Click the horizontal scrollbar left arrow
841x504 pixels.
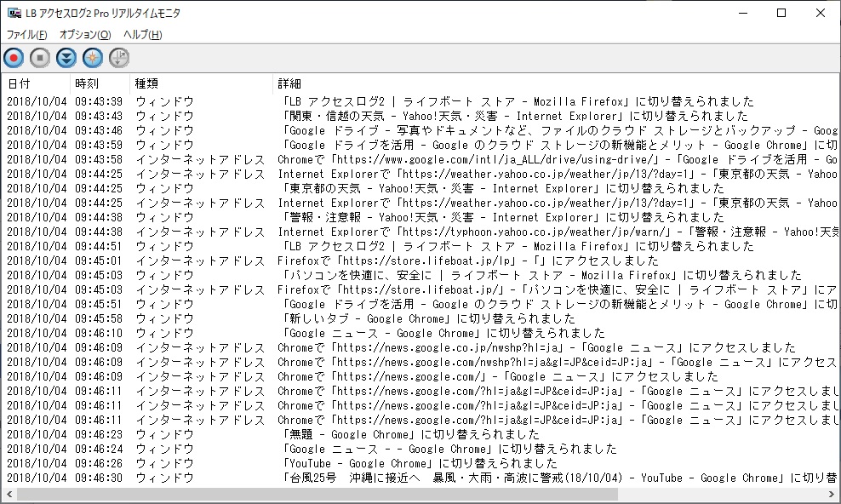click(9, 494)
